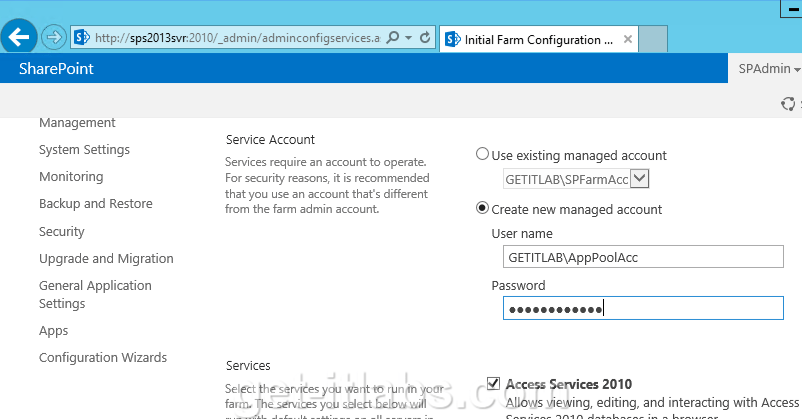This screenshot has width=802, height=419.
Task: Select Use existing managed account option
Action: tap(482, 154)
